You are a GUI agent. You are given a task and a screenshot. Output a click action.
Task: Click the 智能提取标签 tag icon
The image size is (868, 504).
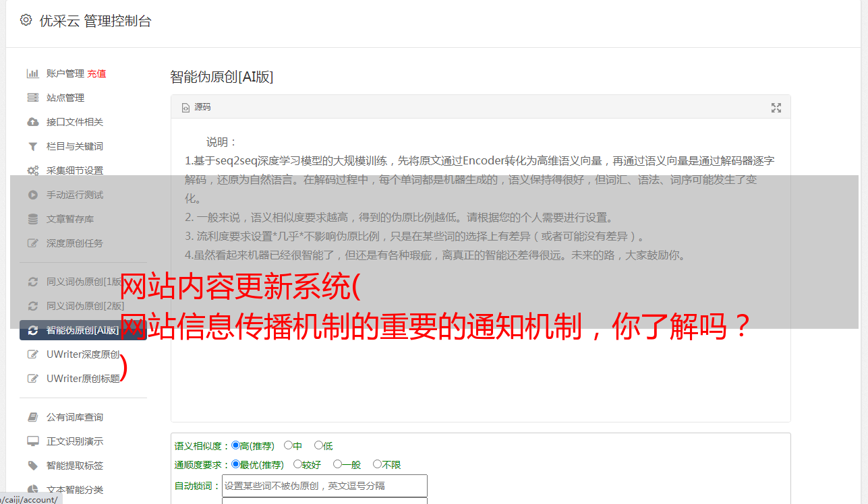click(x=32, y=466)
